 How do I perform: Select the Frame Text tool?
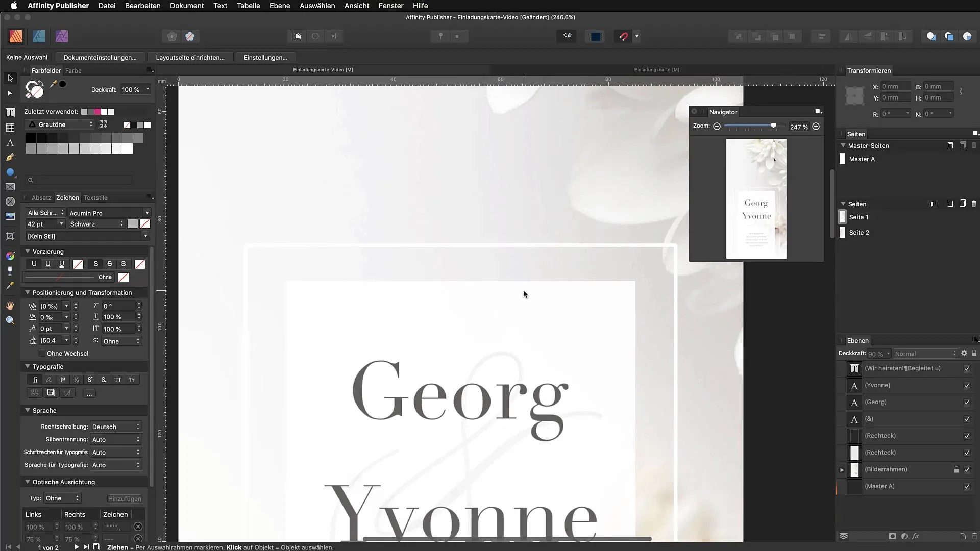pos(10,112)
